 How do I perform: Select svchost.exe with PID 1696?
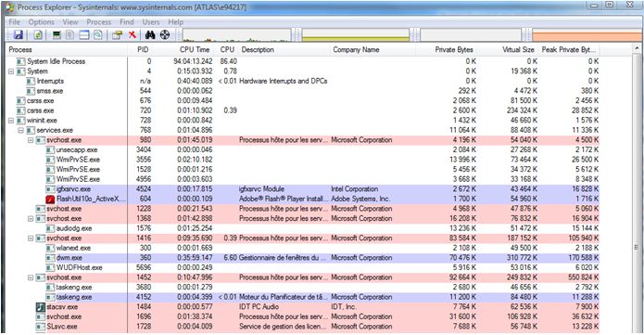[x=302, y=316]
